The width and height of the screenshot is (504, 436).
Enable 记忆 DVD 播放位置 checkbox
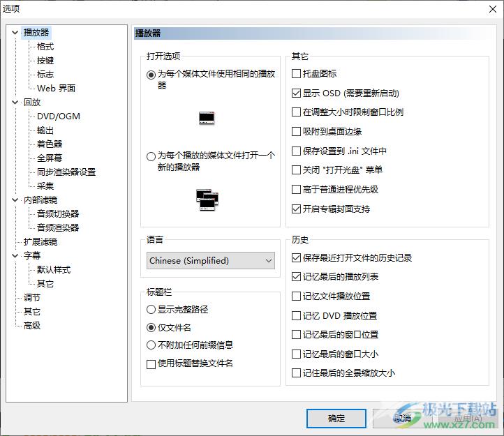click(296, 315)
